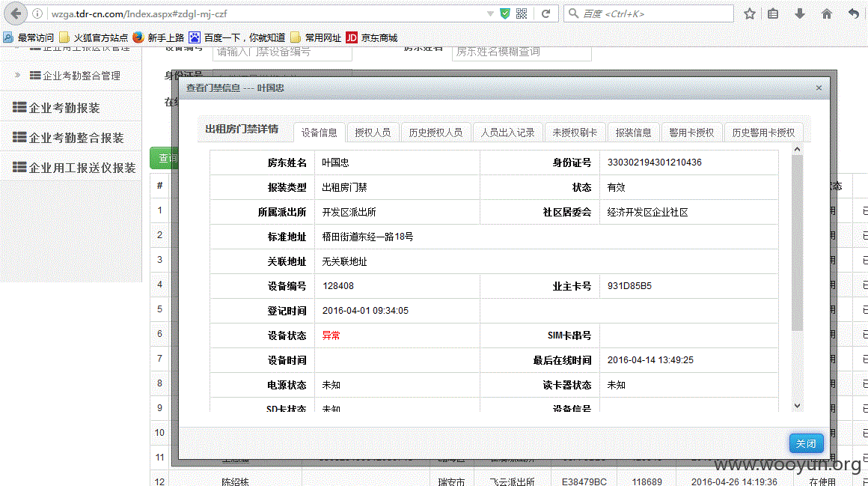Open 百度一下，你就知道 bookmark
868x486 pixels.
(x=237, y=37)
